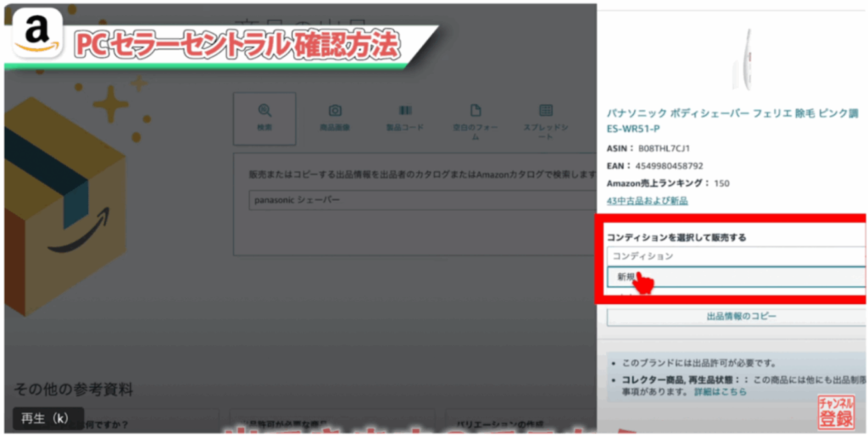Image resolution: width=868 pixels, height=437 pixels.
Task: Click the 再生 (k) play button
Action: 47,418
